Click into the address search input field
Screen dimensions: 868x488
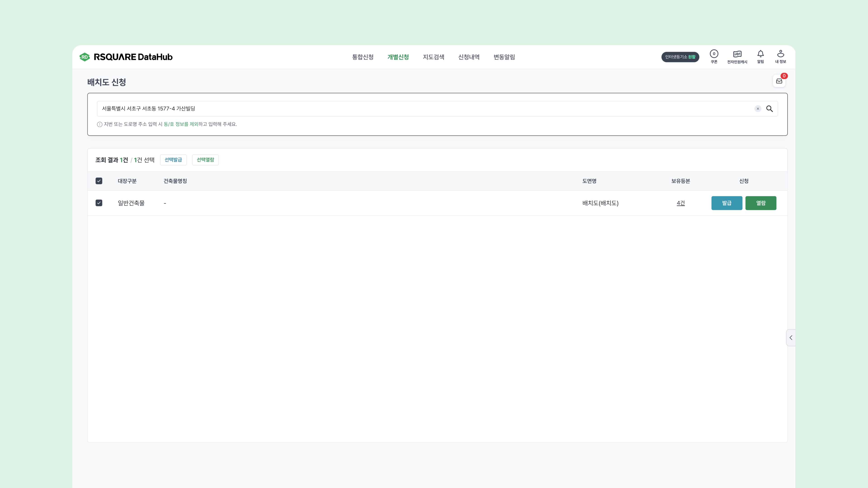click(x=404, y=108)
